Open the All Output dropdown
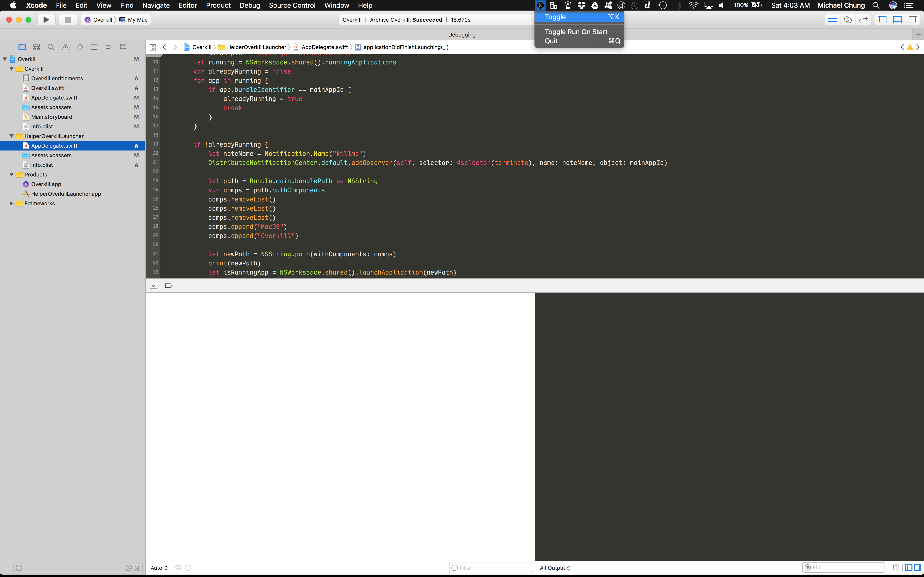The width and height of the screenshot is (924, 577). click(x=554, y=568)
